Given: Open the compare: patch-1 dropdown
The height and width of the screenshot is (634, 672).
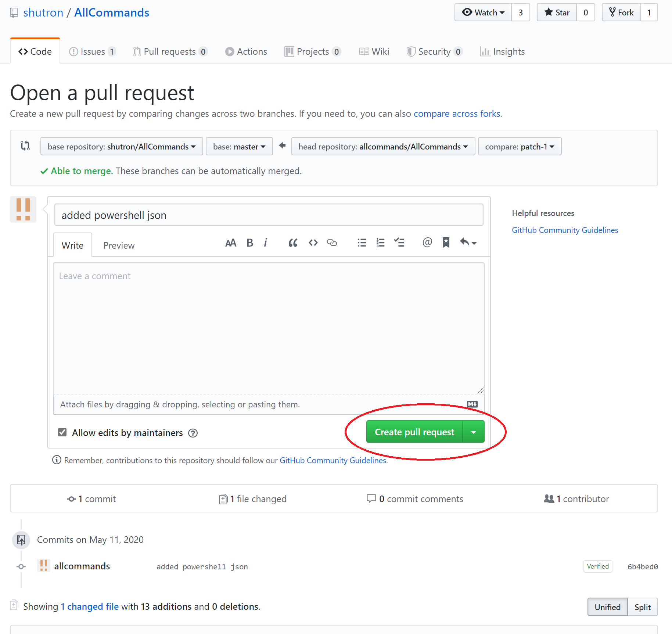Looking at the screenshot, I should [520, 147].
